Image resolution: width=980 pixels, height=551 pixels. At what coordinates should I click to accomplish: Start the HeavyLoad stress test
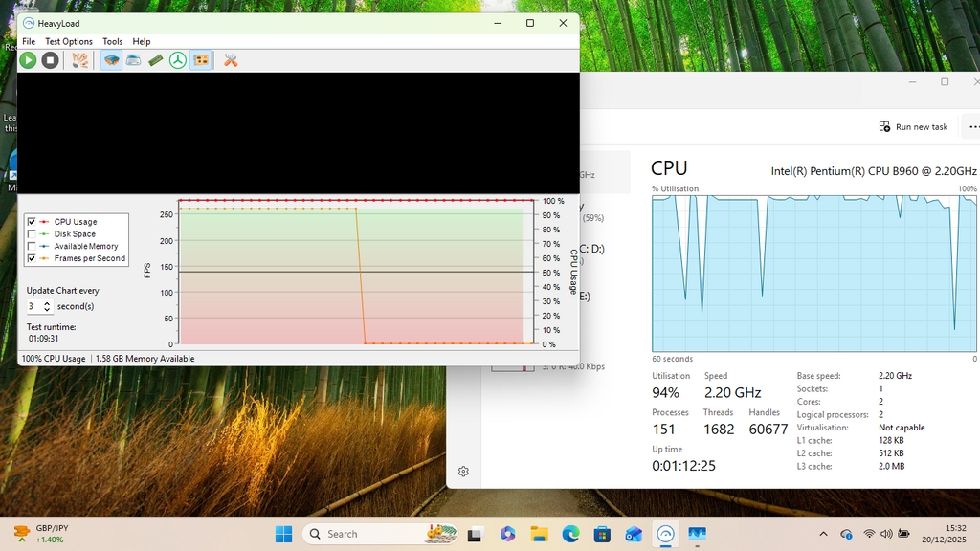(x=28, y=60)
